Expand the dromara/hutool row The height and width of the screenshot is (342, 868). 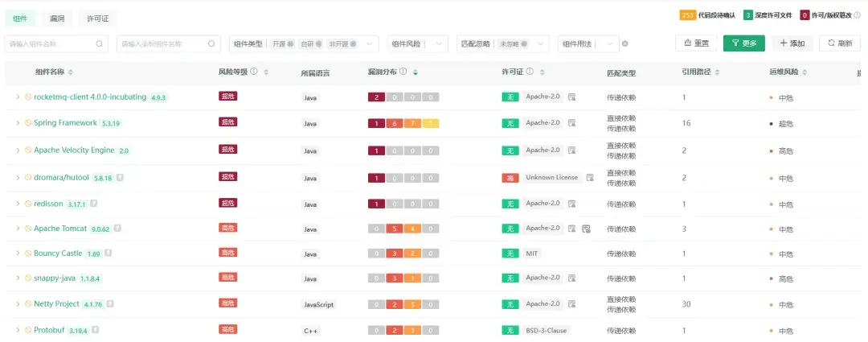(18, 177)
